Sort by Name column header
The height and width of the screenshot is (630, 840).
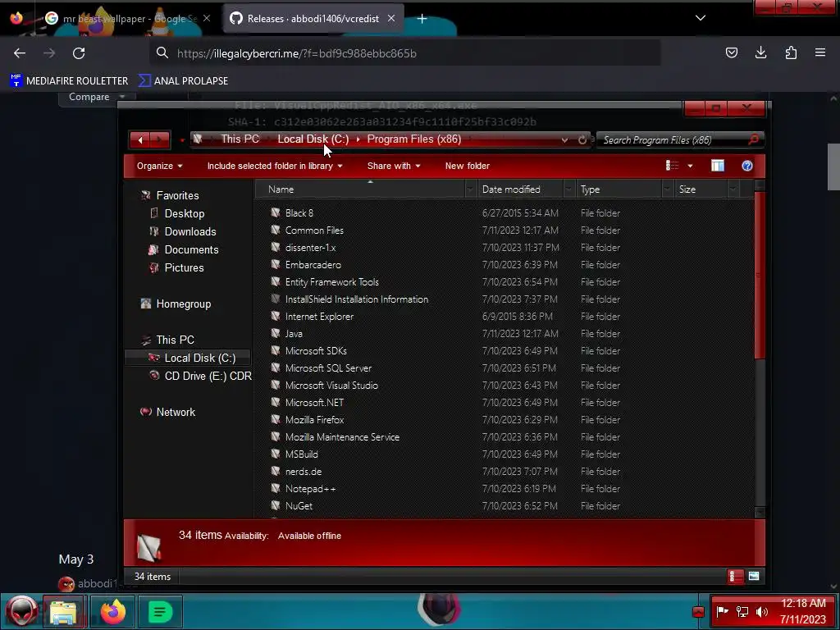point(360,189)
